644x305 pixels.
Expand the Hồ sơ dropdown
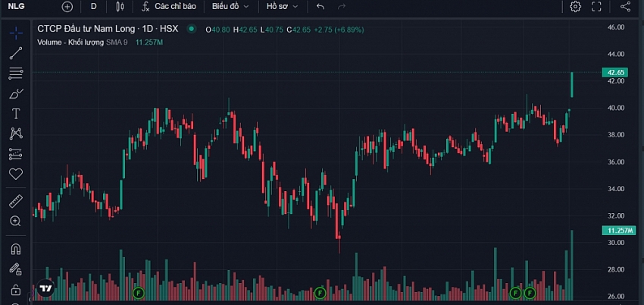pyautogui.click(x=282, y=7)
